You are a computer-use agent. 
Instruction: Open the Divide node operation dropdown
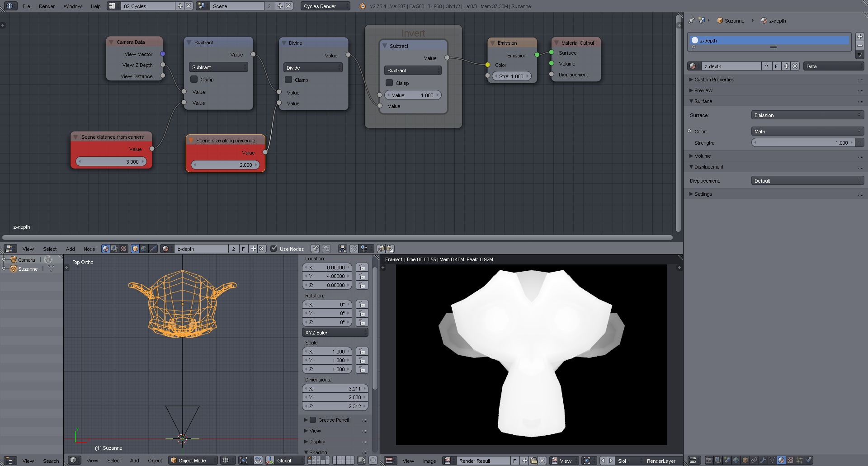313,68
